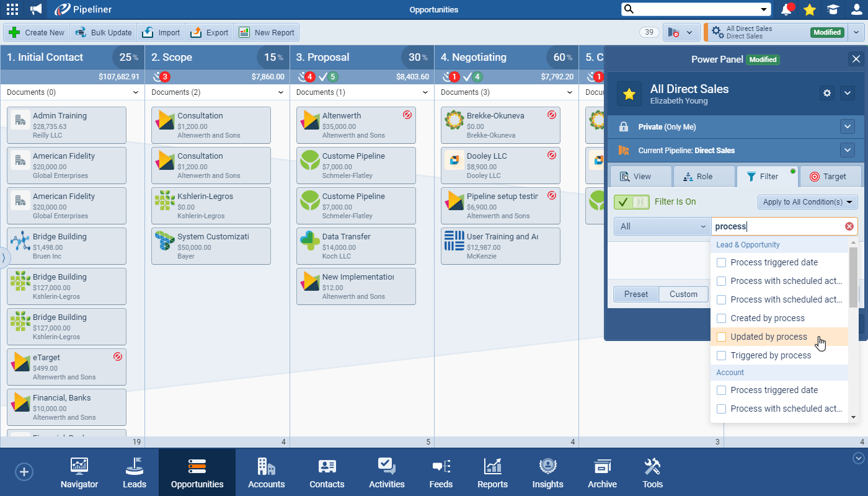
Task: Expand Documents (0) in Initial Contact column
Action: [x=136, y=92]
